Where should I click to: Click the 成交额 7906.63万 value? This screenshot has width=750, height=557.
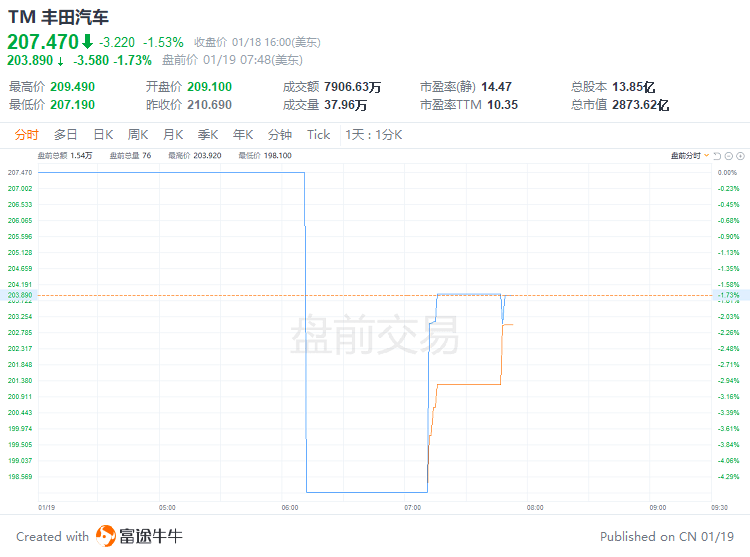(x=353, y=87)
